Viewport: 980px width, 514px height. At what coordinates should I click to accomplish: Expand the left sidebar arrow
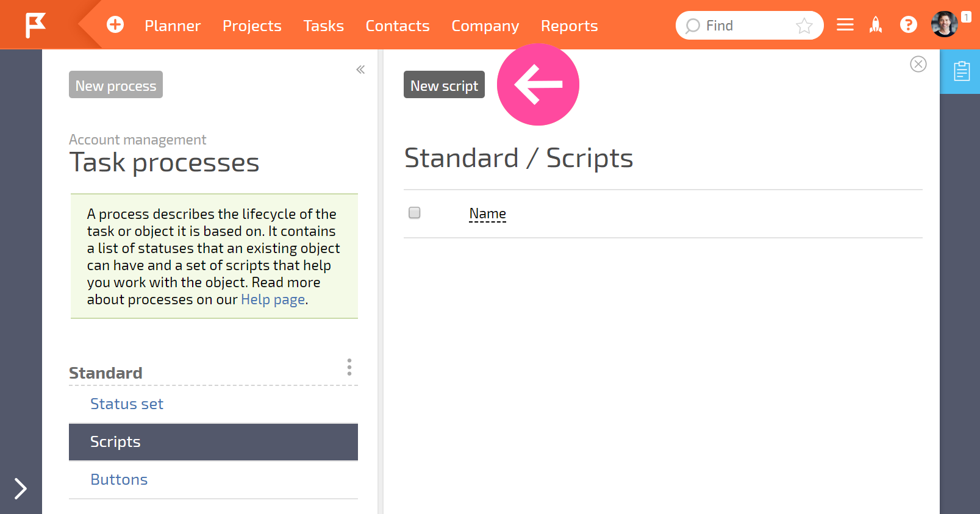pos(21,488)
